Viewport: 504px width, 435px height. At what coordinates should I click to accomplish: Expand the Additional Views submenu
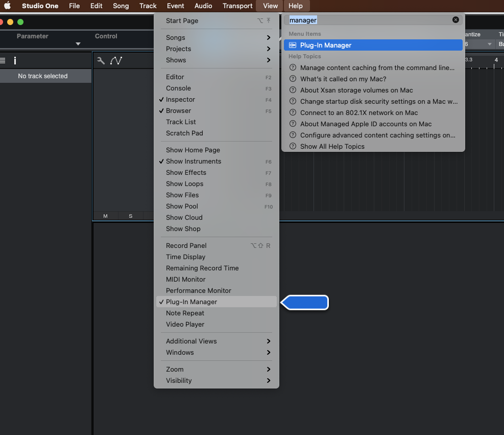point(217,341)
